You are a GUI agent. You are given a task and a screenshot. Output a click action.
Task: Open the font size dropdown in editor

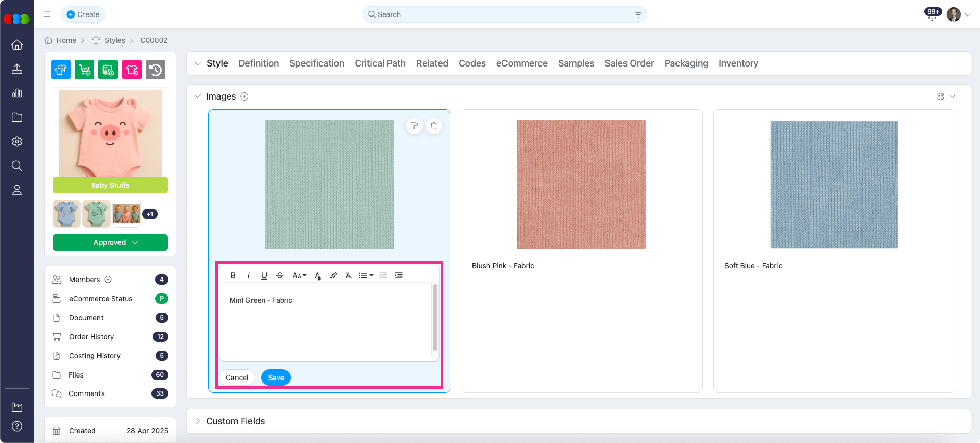click(299, 275)
